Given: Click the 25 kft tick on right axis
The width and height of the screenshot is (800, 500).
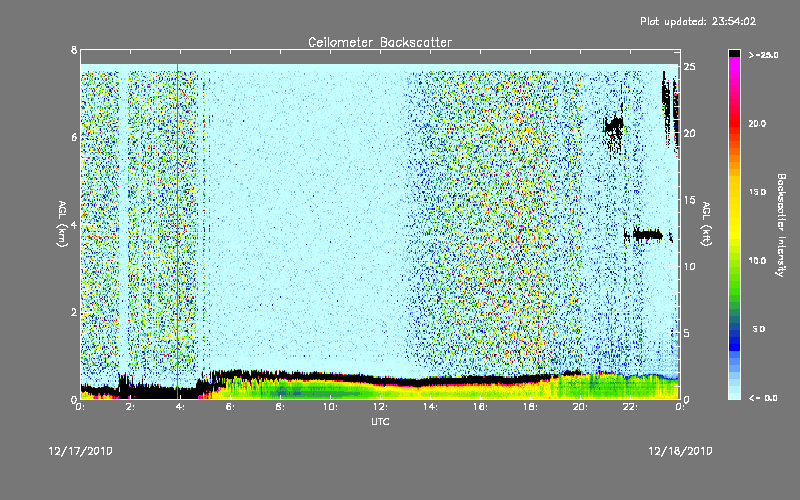Looking at the screenshot, I should [690, 67].
